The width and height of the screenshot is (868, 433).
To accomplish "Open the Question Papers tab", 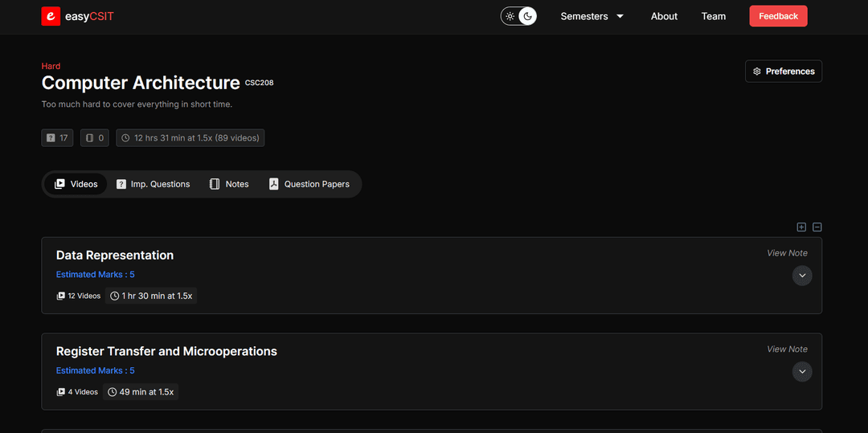I will click(x=309, y=184).
